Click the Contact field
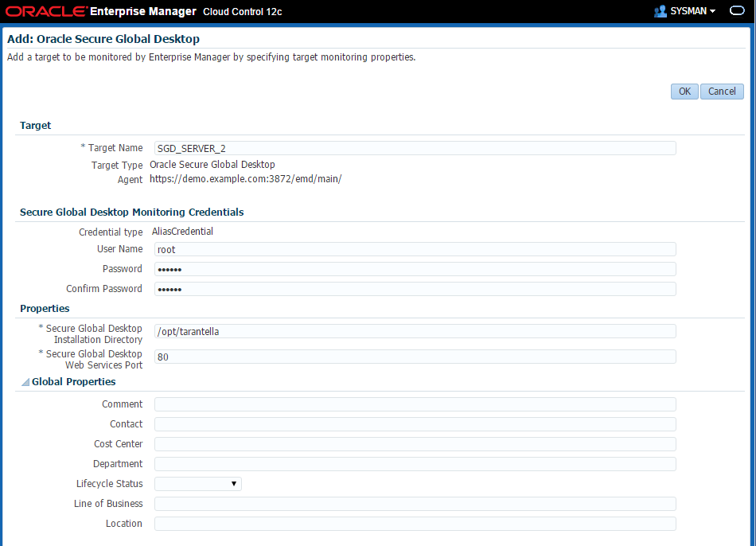The width and height of the screenshot is (756, 546). click(415, 424)
